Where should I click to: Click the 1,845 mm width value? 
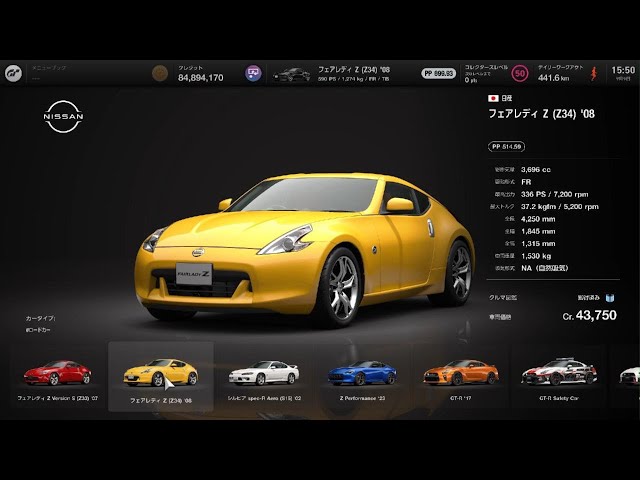pos(538,231)
